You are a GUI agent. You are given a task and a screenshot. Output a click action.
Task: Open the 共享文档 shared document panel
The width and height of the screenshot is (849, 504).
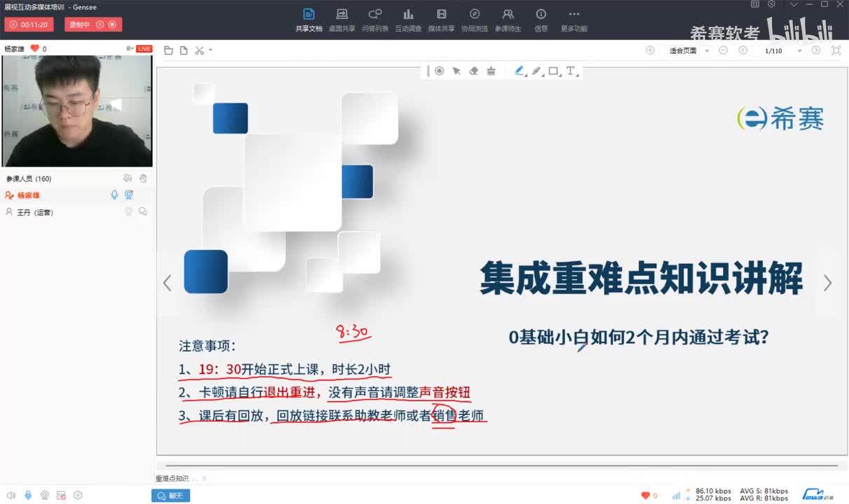pos(309,20)
